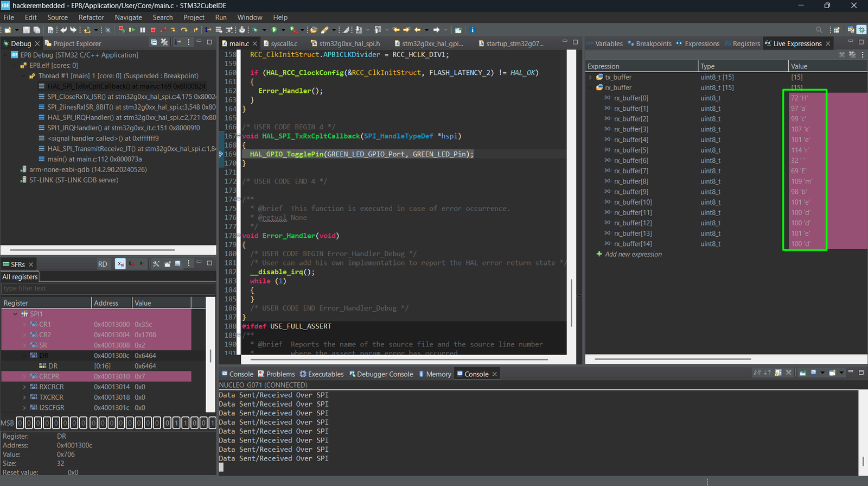Click Remove All Expressions icon
The height and width of the screenshot is (486, 868).
(852, 54)
